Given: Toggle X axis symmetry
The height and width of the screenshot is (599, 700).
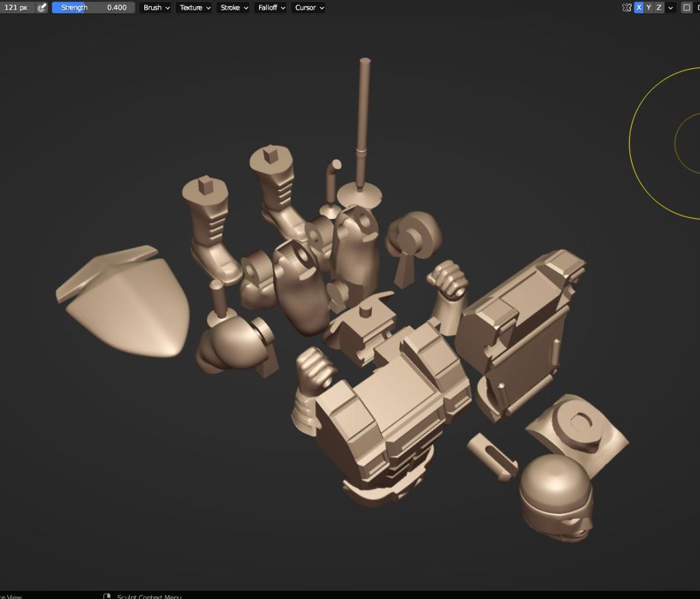Looking at the screenshot, I should coord(638,8).
